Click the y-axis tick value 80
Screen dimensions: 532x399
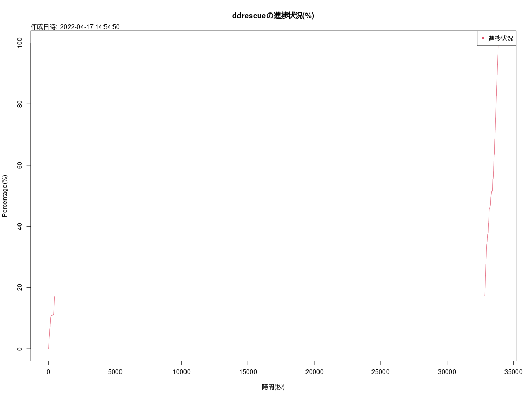point(20,104)
